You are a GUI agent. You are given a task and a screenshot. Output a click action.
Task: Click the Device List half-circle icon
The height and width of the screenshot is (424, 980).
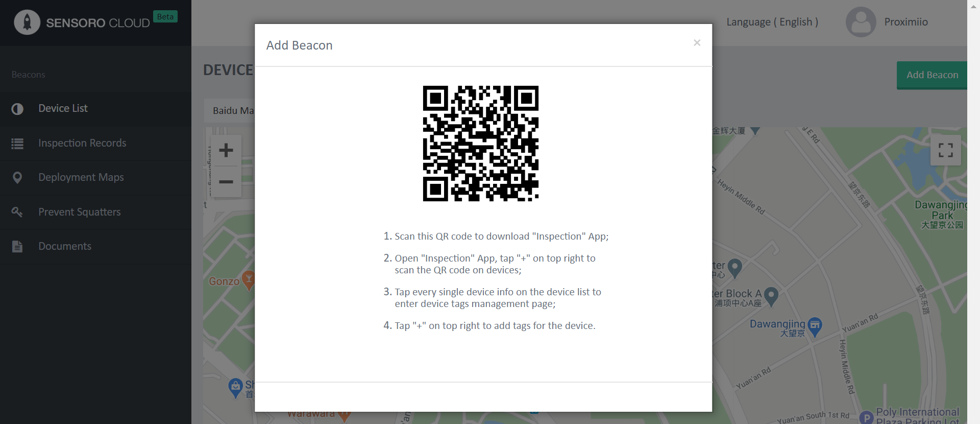click(17, 109)
